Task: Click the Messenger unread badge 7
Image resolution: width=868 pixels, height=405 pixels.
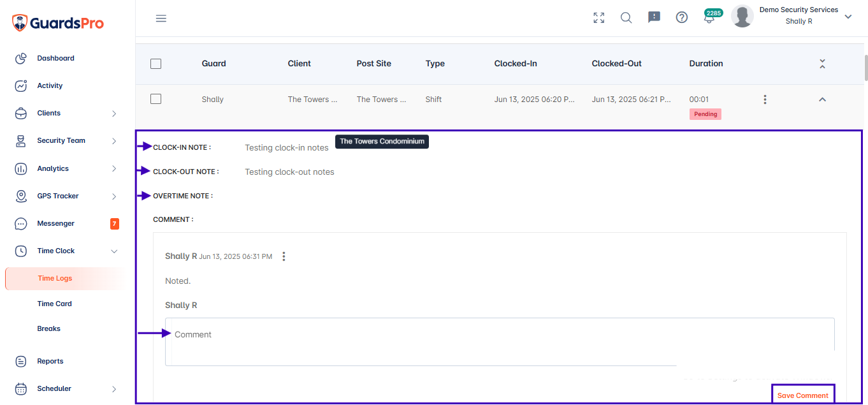Action: [x=114, y=224]
